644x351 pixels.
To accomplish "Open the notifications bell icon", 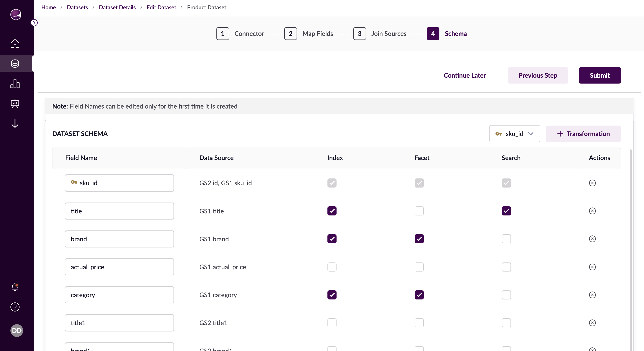I will [15, 287].
